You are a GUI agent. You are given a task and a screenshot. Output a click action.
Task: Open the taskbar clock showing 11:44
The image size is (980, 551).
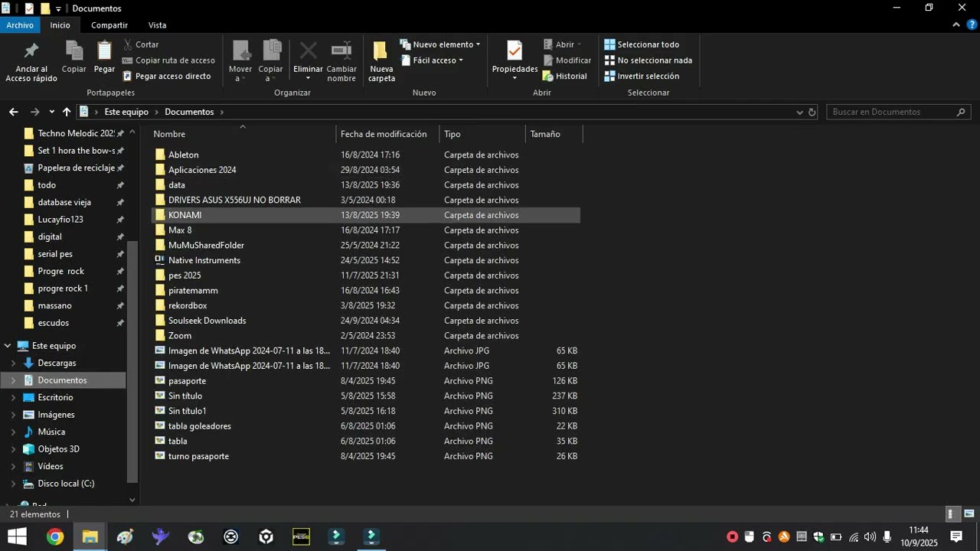919,536
